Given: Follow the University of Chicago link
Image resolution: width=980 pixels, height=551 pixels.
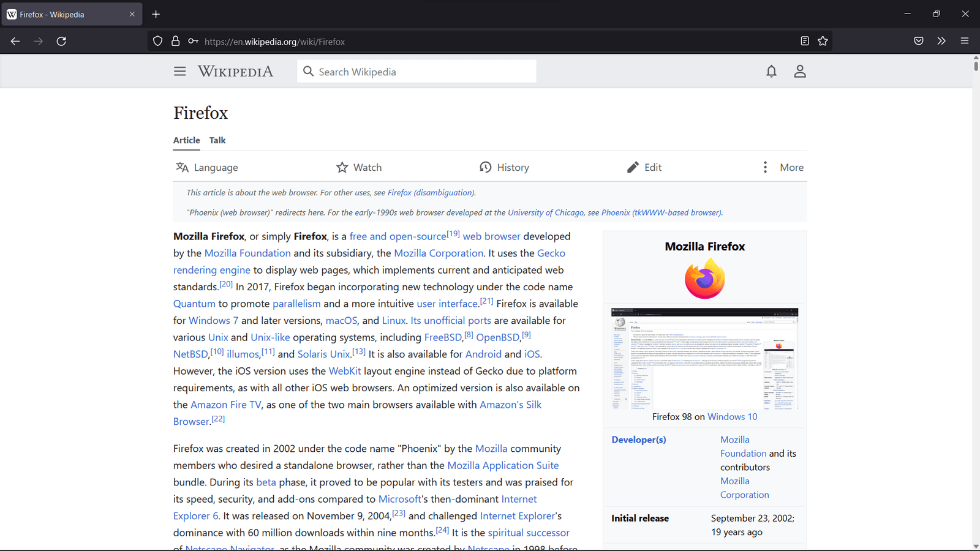Looking at the screenshot, I should 546,212.
